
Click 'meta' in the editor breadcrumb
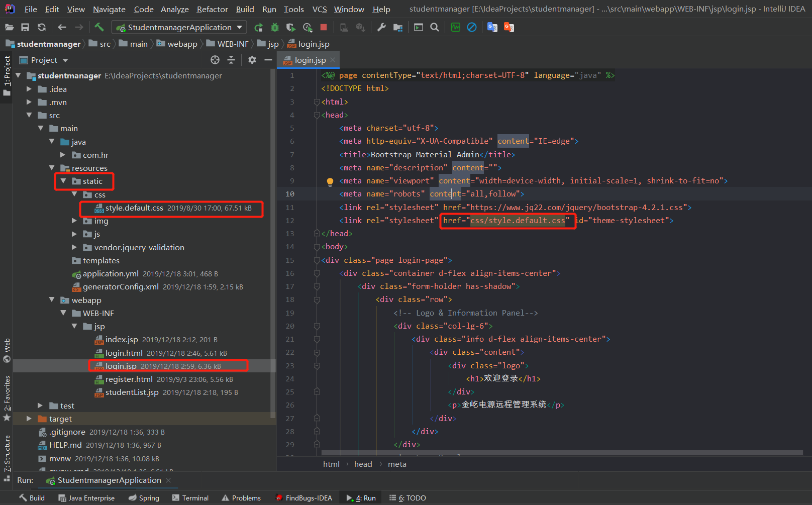397,464
